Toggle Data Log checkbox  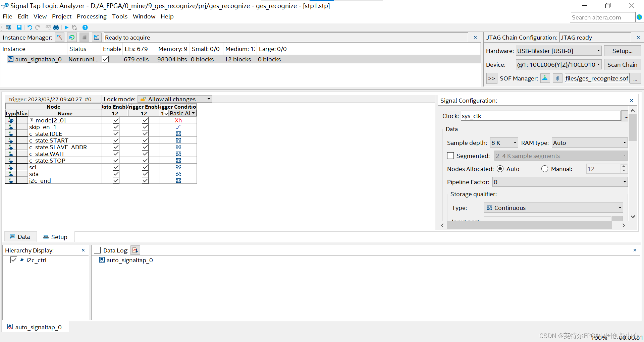point(97,250)
